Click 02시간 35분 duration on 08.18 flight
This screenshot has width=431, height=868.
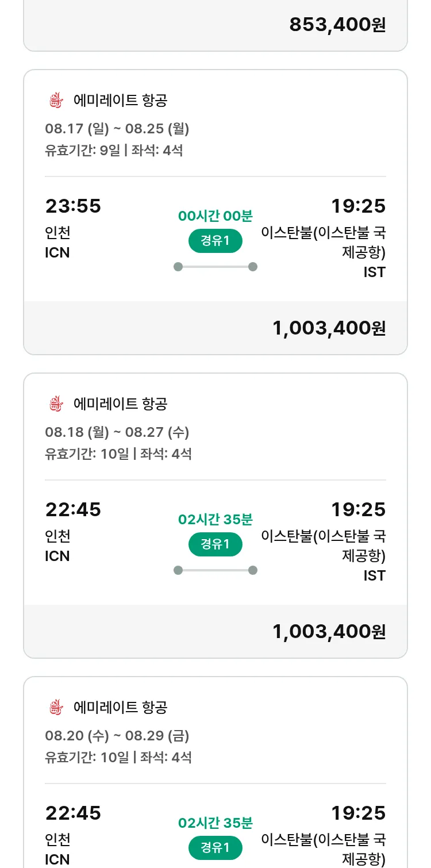point(215,520)
